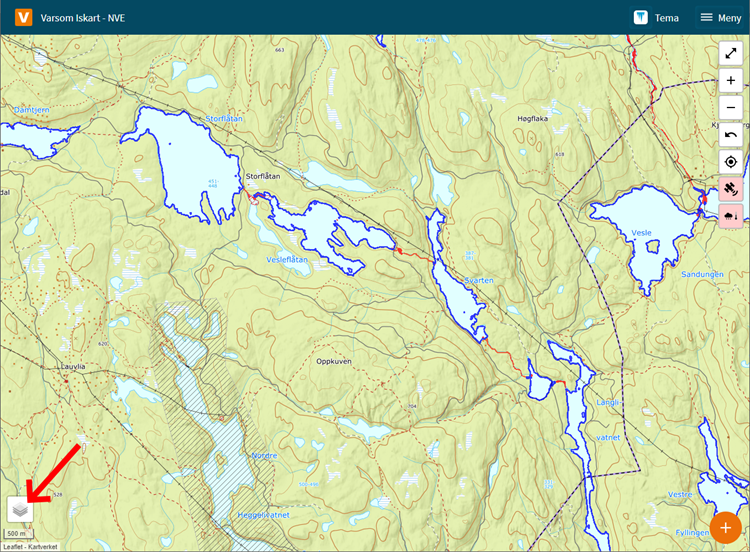The image size is (750, 552).
Task: Open the Meny hamburger menu
Action: [x=720, y=17]
